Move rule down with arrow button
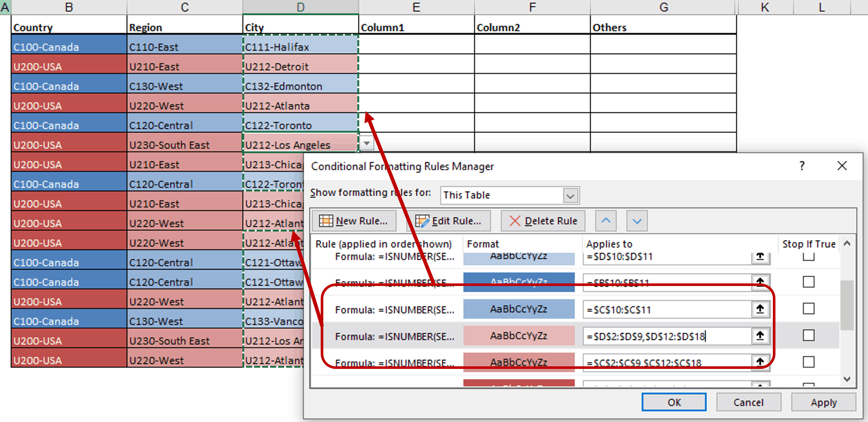Image resolution: width=868 pixels, height=422 pixels. click(636, 221)
